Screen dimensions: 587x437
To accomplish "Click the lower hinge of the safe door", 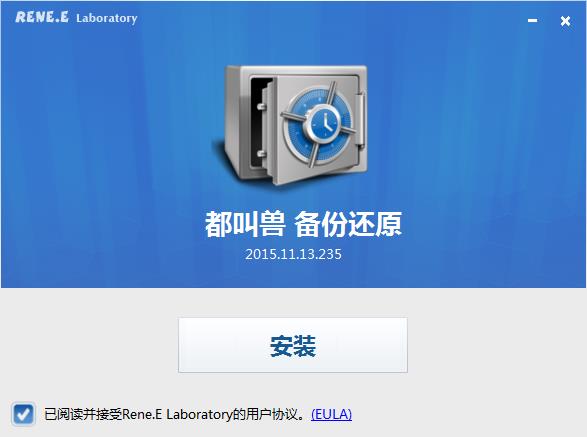I will pyautogui.click(x=261, y=154).
